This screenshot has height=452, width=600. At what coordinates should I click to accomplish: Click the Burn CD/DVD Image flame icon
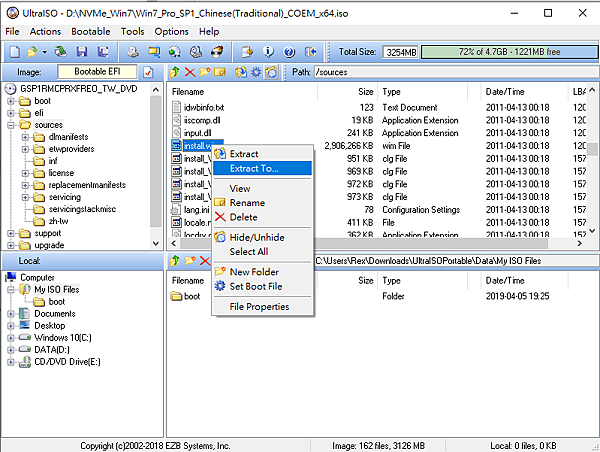pos(217,52)
